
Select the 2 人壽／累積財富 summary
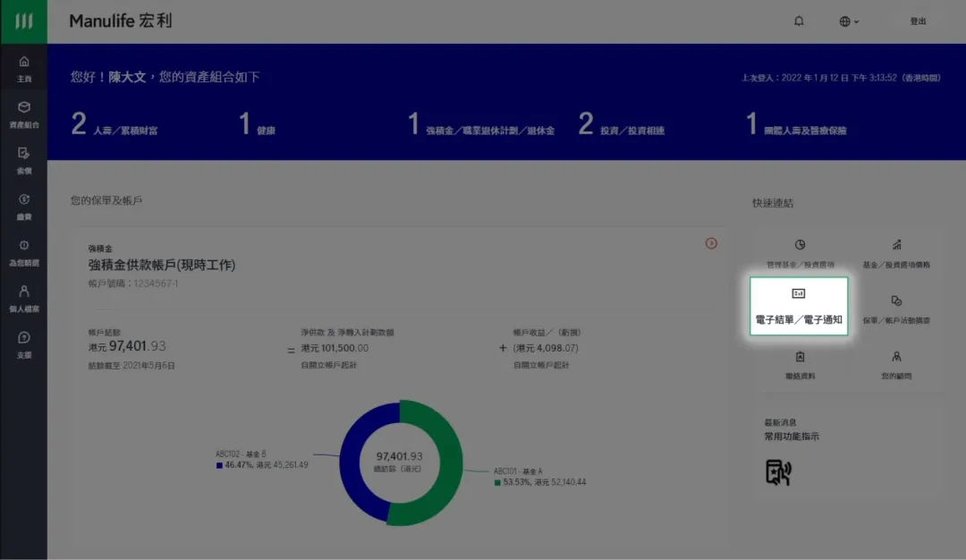(x=114, y=123)
